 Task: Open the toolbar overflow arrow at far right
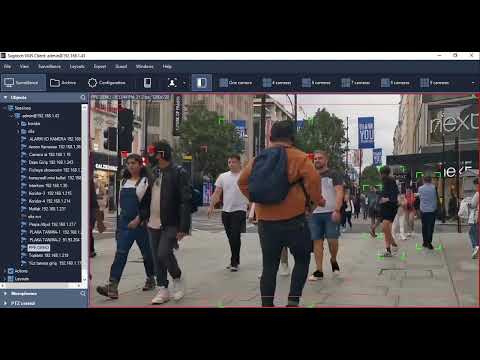[x=473, y=83]
